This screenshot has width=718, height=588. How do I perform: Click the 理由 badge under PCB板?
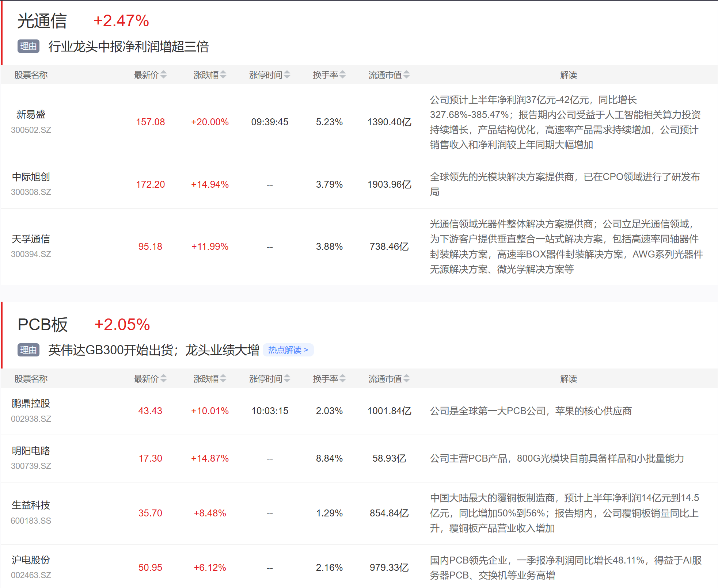tap(29, 350)
